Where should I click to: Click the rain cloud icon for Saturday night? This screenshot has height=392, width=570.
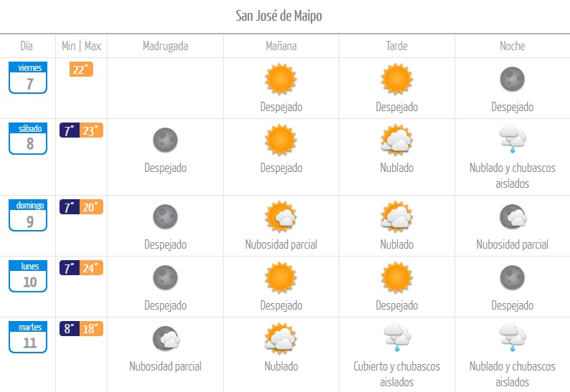pos(513,140)
